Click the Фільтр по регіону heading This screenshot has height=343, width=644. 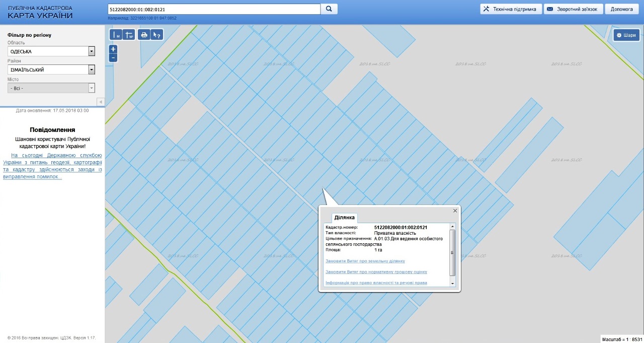pos(30,35)
